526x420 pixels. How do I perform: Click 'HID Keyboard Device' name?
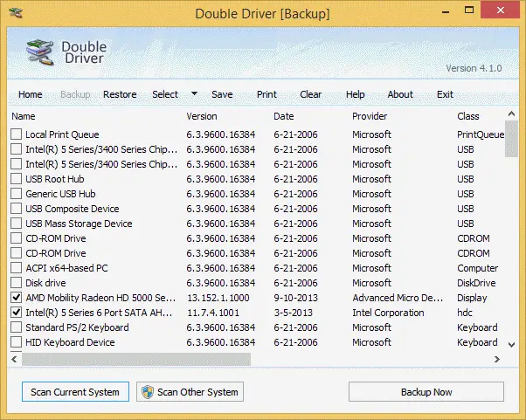[70, 342]
